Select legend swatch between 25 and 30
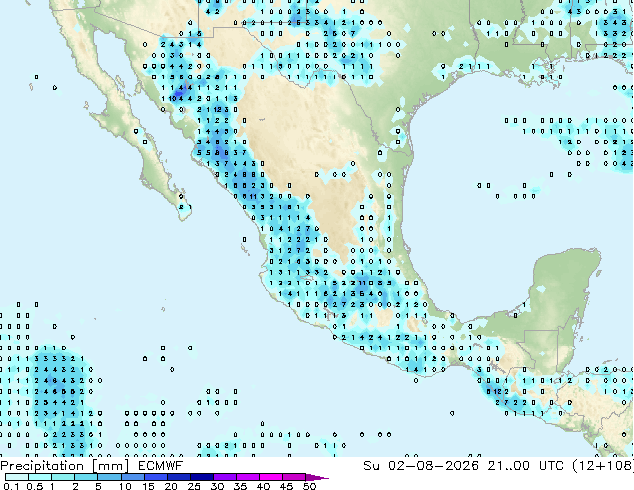 (202, 477)
